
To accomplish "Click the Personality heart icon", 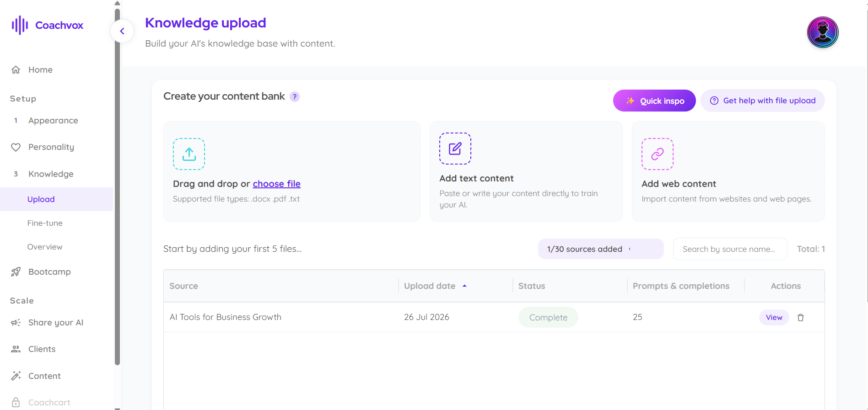I will 16,147.
